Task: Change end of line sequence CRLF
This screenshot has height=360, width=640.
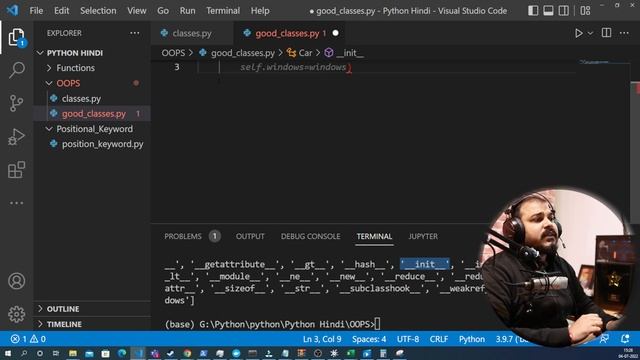Action: (x=439, y=339)
